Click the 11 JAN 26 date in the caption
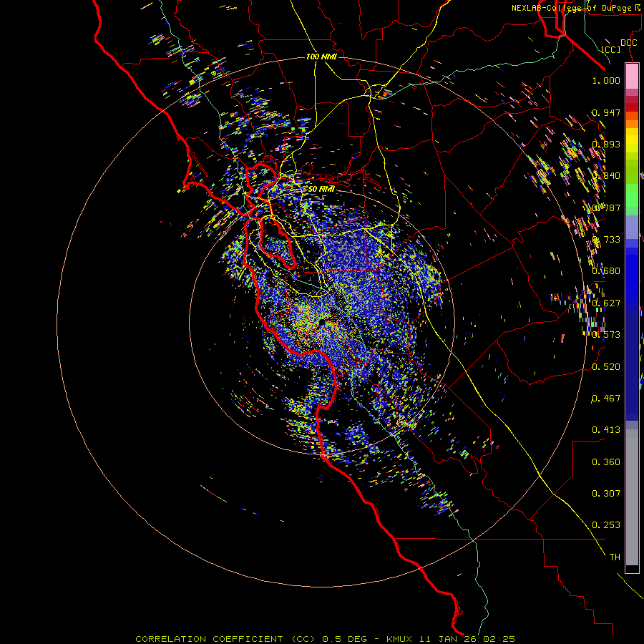The height and width of the screenshot is (644, 644). [x=447, y=639]
